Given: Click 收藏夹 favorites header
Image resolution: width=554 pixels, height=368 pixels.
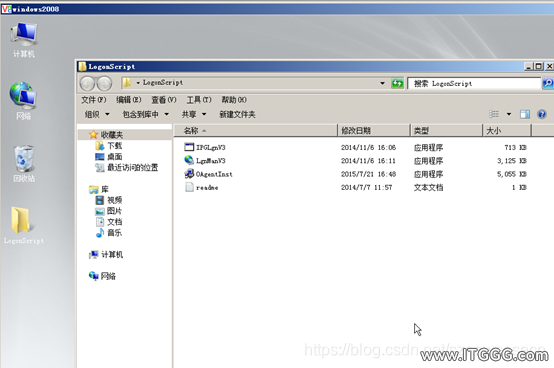Looking at the screenshot, I should tap(106, 135).
